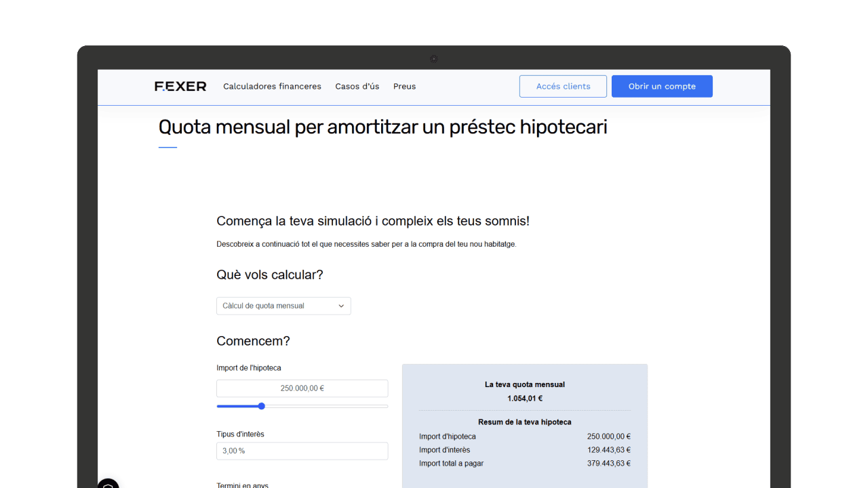This screenshot has height=488, width=868.
Task: Focus the Import de l'hipoteca amount field
Action: [302, 388]
